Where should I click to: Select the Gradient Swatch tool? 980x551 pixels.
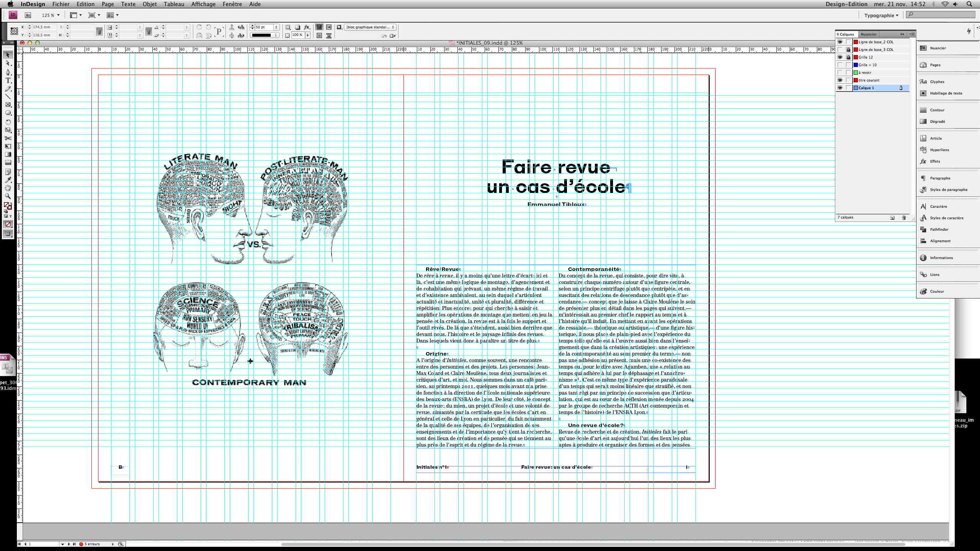pos(8,154)
